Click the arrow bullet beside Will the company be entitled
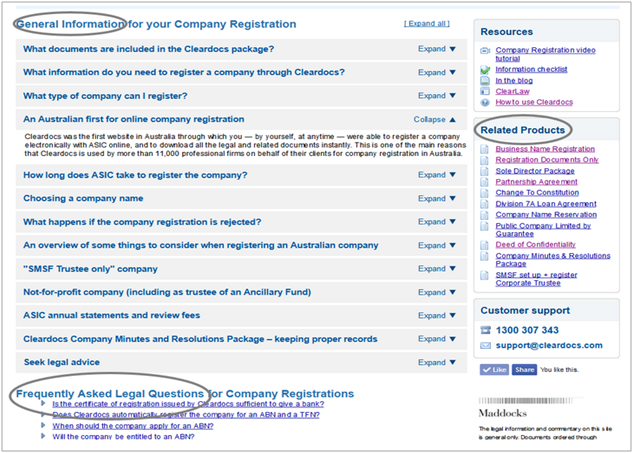Viewport: 634px width, 453px height. (43, 436)
